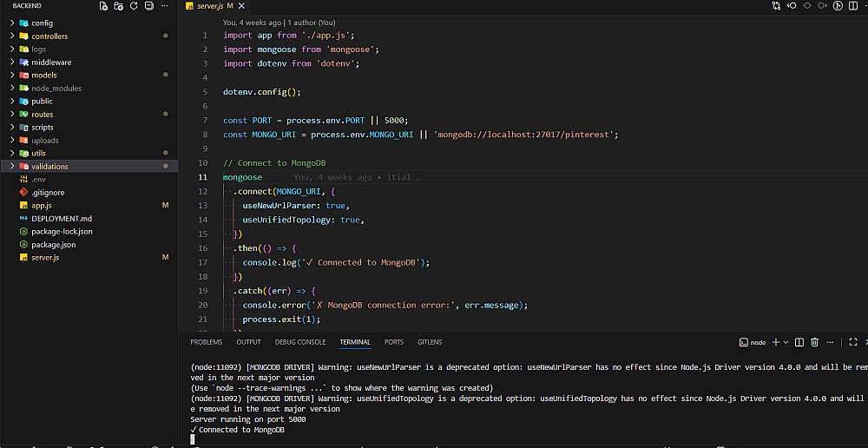Switch to the Debug Console tab
Screen dimensions: 868x448
point(300,342)
